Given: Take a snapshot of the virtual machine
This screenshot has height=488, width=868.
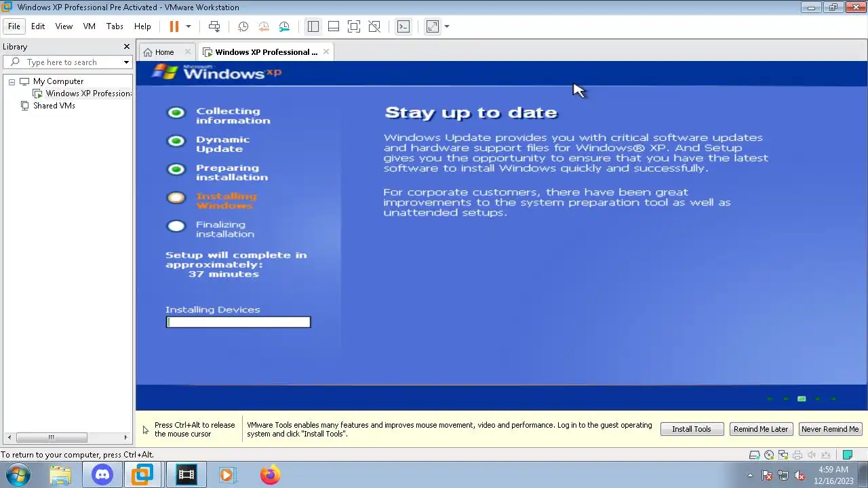Looking at the screenshot, I should coord(243,26).
